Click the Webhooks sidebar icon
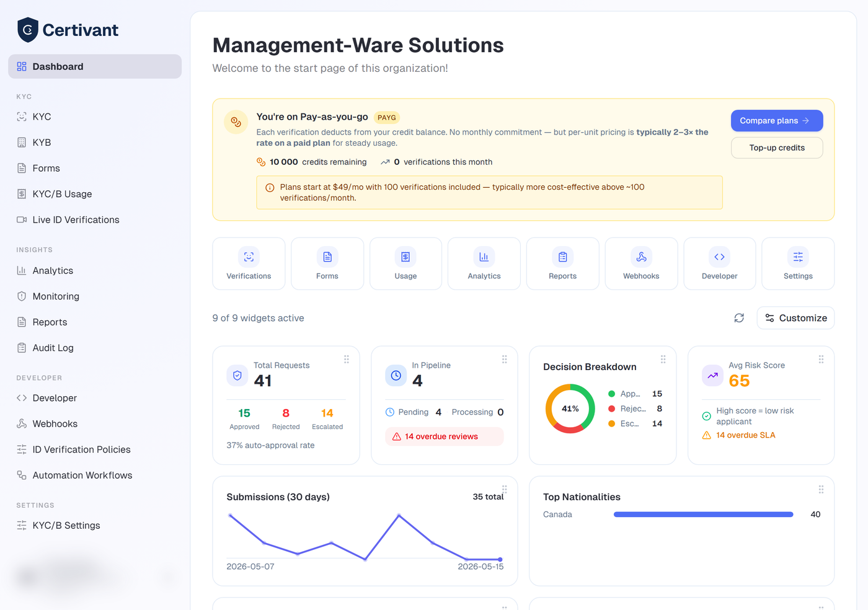 coord(22,423)
